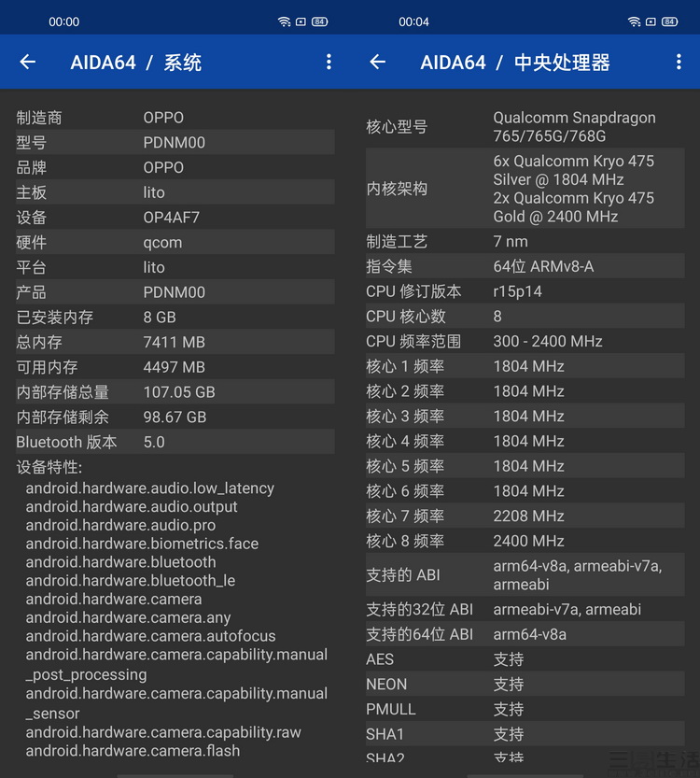Select the 核心 2 频率 row
This screenshot has height=778, width=700.
coord(525,391)
